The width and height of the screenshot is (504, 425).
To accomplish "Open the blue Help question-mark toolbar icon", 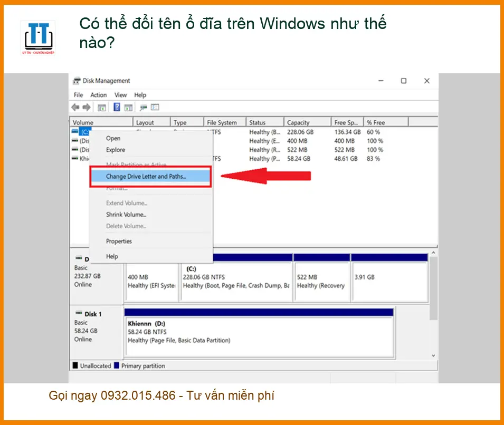I will [x=117, y=107].
